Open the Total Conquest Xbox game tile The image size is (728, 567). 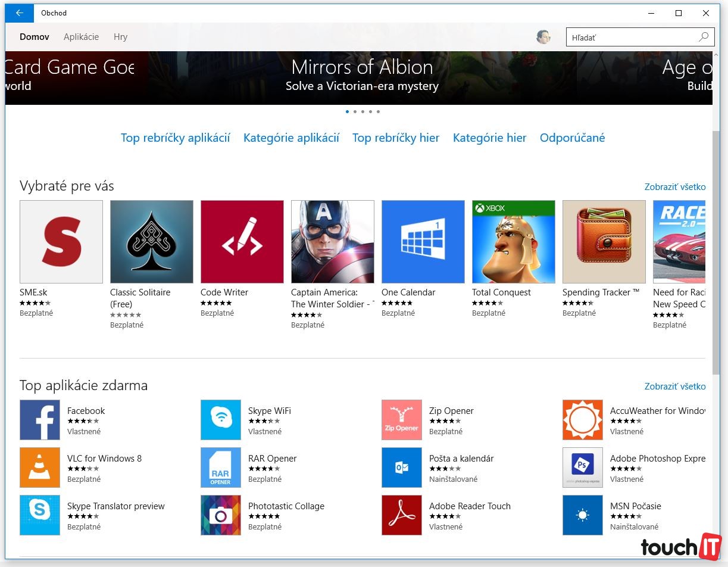click(x=514, y=242)
